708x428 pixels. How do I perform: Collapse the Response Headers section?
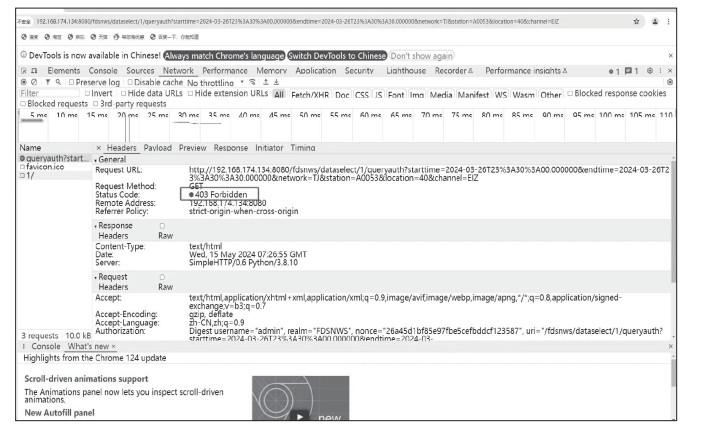tap(96, 226)
